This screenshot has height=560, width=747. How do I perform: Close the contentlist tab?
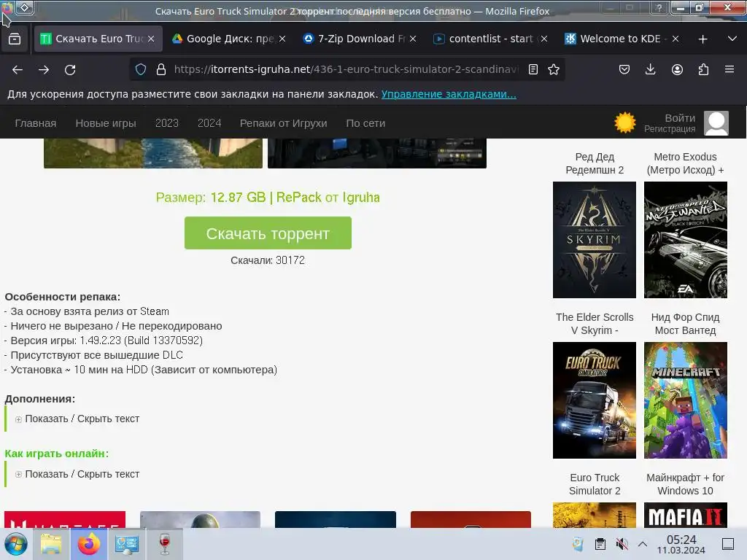544,39
